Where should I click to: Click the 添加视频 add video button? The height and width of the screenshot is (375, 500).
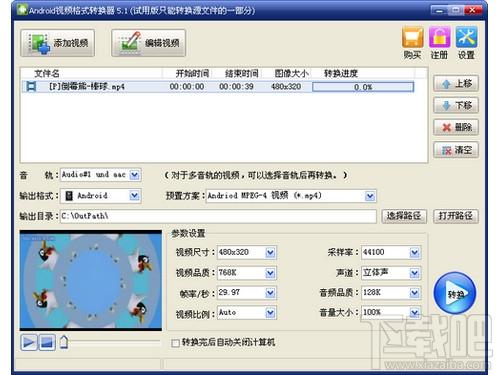coord(57,43)
